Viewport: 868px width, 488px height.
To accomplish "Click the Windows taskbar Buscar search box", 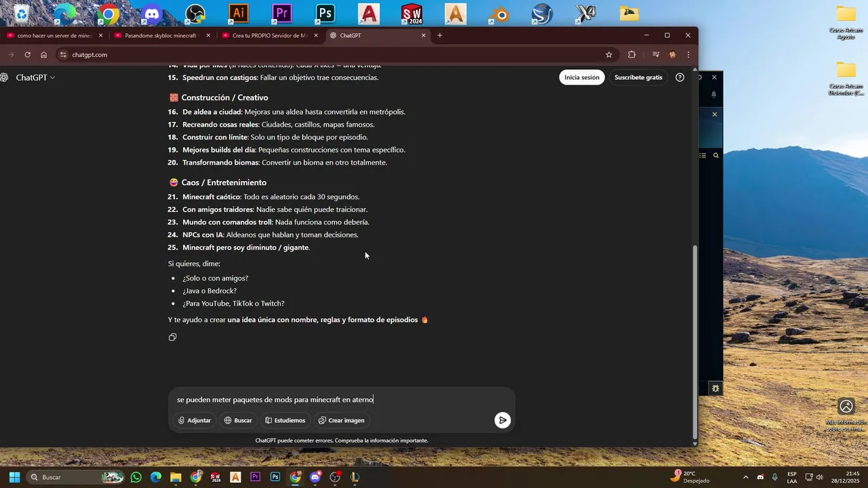I will tap(76, 477).
